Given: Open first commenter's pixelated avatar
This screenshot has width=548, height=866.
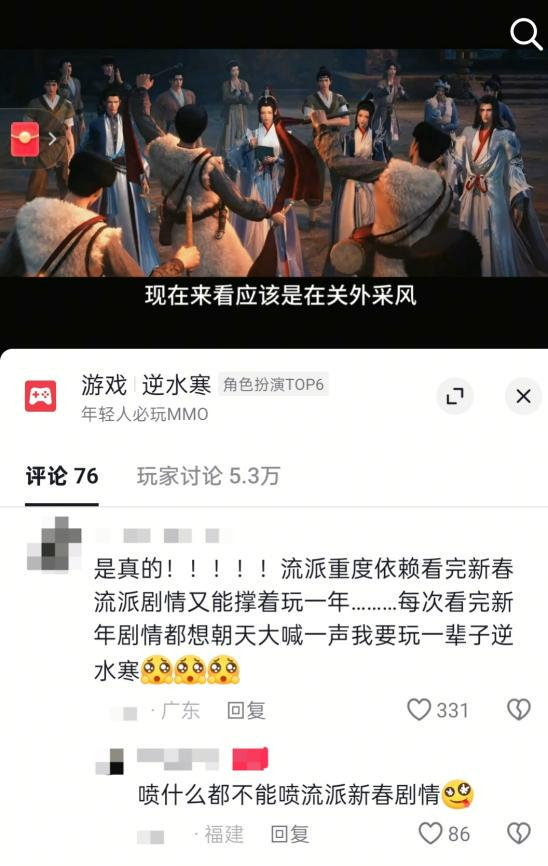Looking at the screenshot, I should pos(54,543).
